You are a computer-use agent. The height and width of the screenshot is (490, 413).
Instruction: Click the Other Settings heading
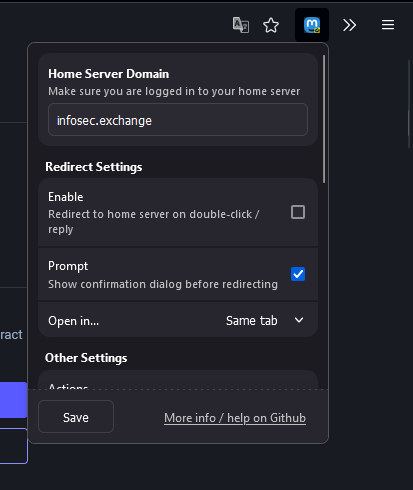[x=86, y=358]
